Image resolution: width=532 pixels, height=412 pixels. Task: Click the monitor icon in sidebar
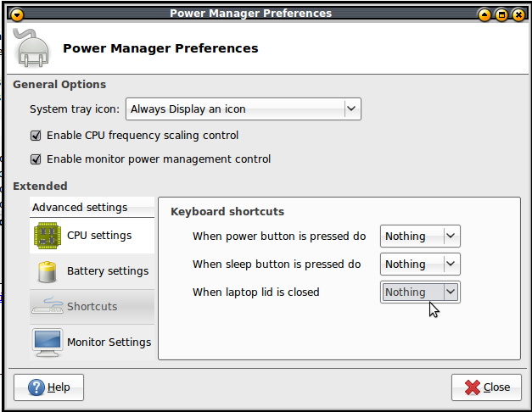[48, 342]
